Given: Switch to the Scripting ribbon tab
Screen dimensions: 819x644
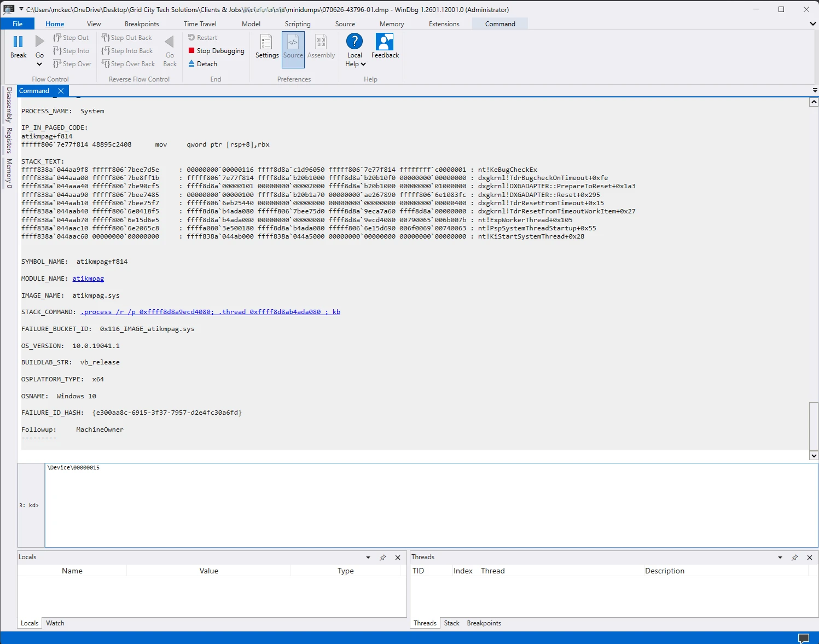Looking at the screenshot, I should coord(298,24).
